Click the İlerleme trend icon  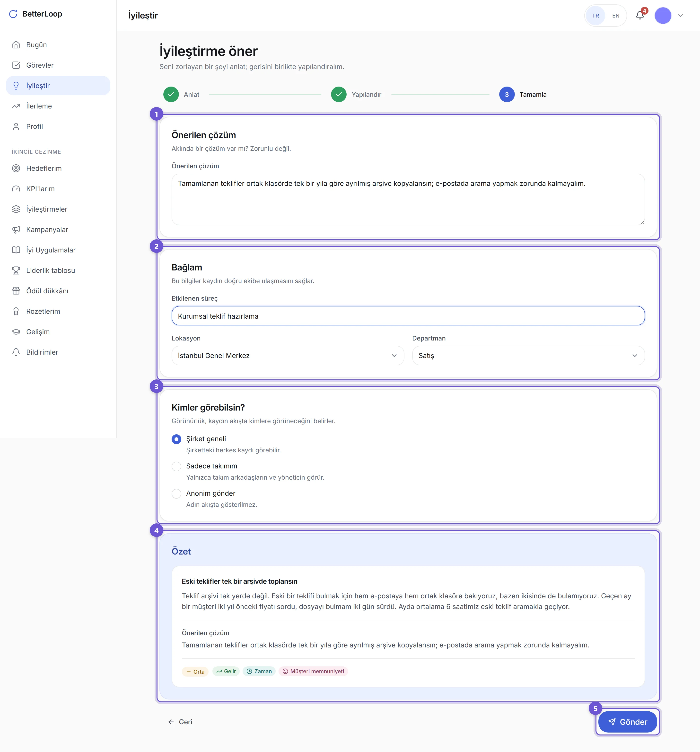click(x=16, y=106)
